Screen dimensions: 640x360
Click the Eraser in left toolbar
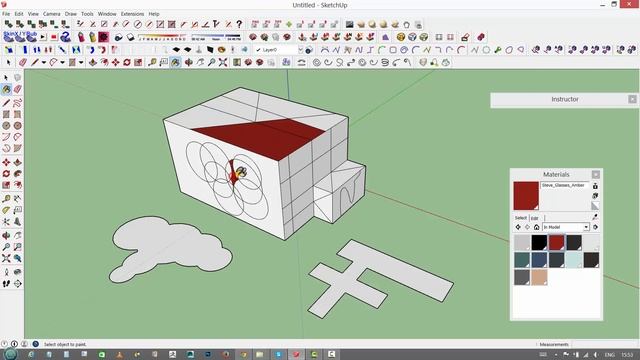18,89
